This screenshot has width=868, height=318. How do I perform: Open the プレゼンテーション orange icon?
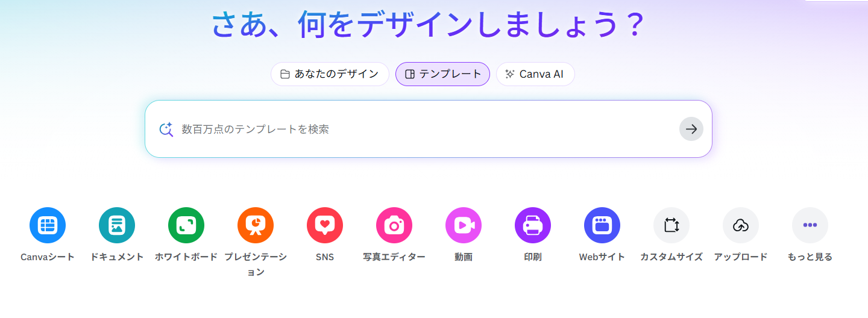[256, 225]
